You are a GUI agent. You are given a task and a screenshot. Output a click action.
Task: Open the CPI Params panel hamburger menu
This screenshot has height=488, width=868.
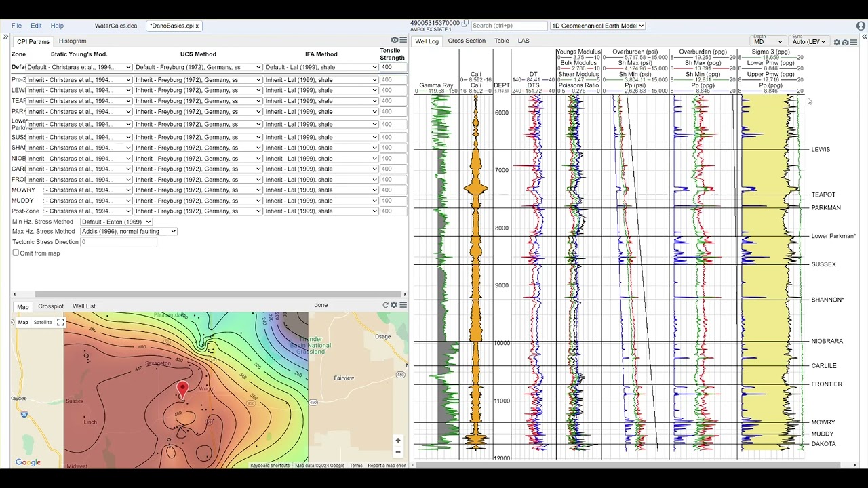403,40
